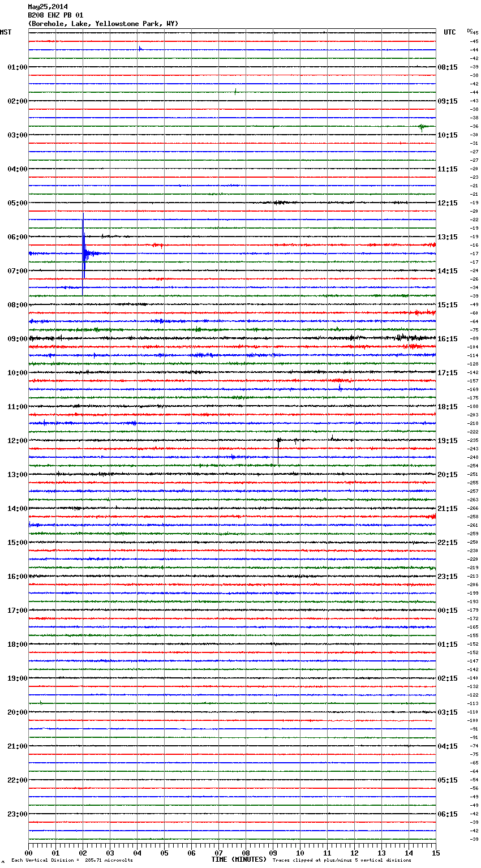The width and height of the screenshot is (481, 868).
Task: Select the 12:00 MST hour label
Action: coord(18,441)
